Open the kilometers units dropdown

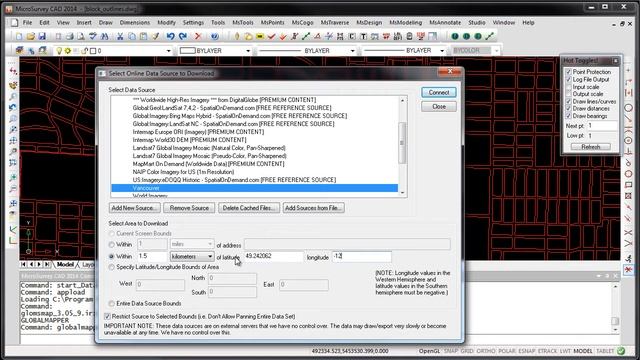(x=192, y=256)
